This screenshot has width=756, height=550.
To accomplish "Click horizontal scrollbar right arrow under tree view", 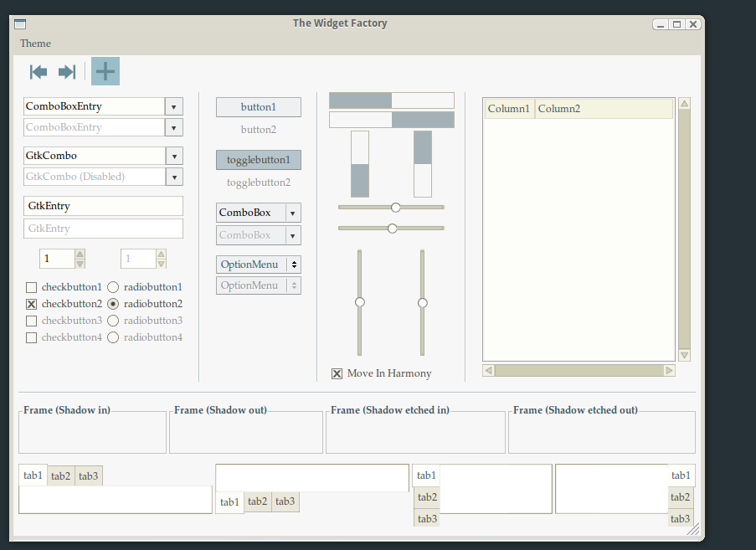I will coord(669,370).
